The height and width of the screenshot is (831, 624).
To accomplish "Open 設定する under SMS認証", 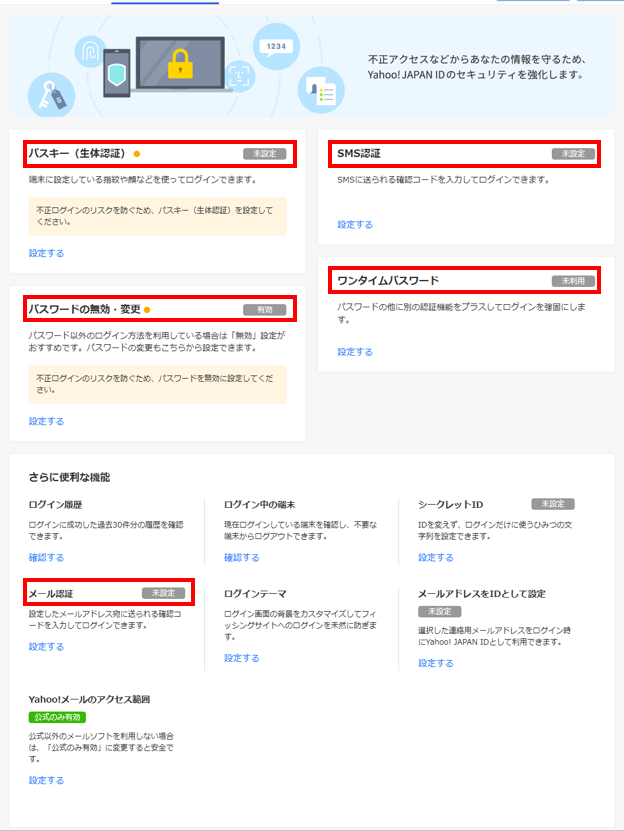I will click(355, 225).
